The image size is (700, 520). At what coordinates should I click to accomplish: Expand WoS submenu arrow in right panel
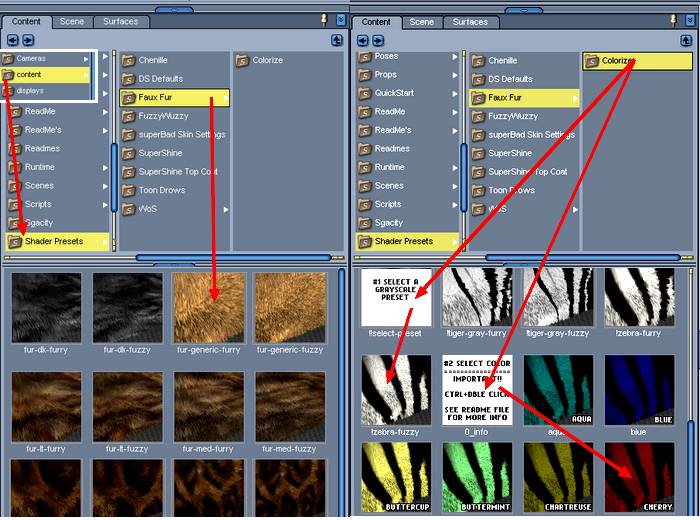point(575,209)
